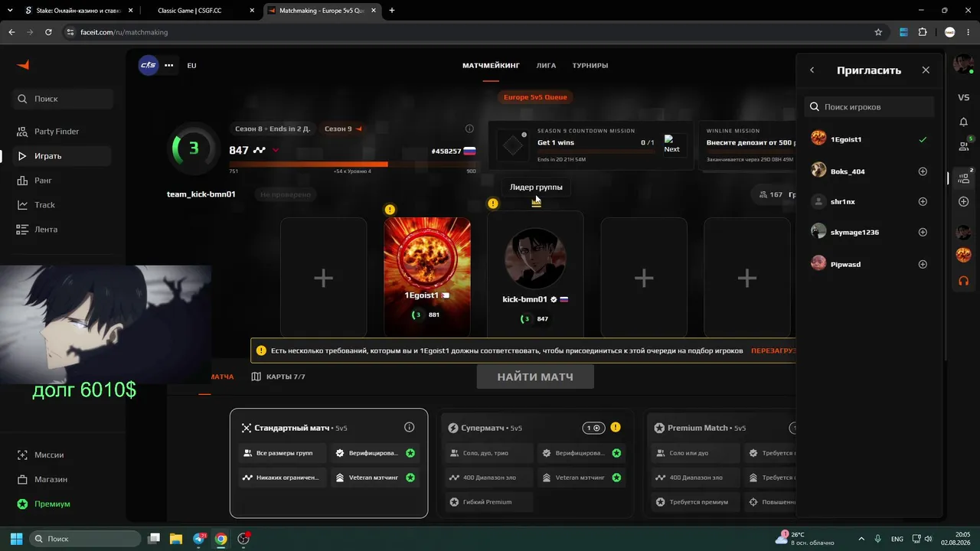The image size is (980, 551).
Task: Click the warning icon on Суперматч card
Action: click(x=616, y=428)
